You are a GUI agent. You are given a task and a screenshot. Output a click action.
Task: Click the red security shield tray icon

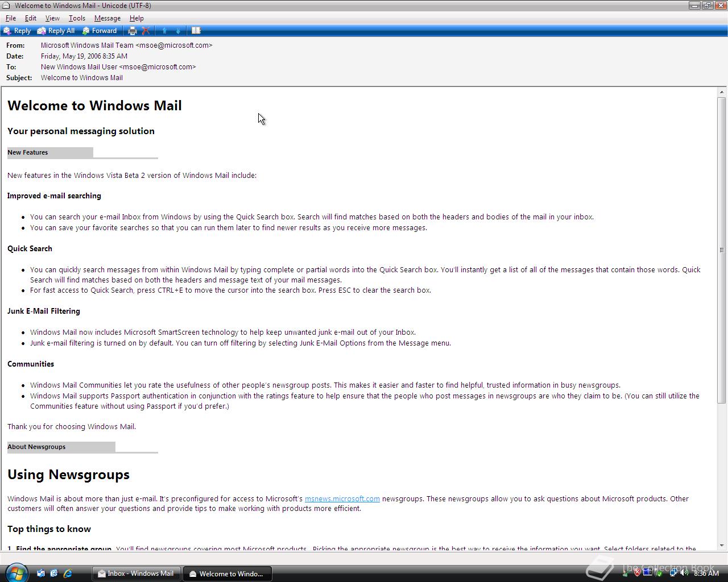638,573
